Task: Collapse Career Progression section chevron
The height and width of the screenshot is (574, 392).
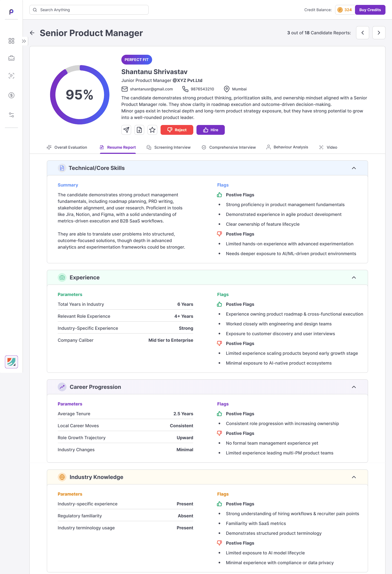Action: point(354,387)
